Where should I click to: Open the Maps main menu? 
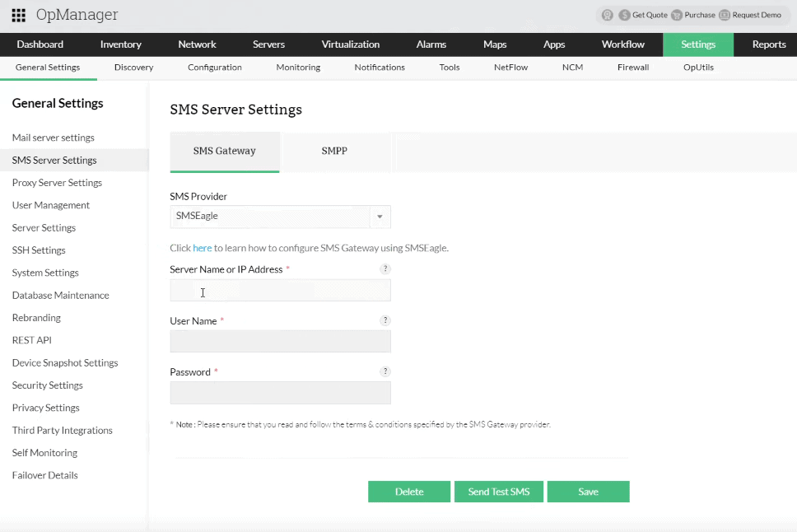(495, 44)
